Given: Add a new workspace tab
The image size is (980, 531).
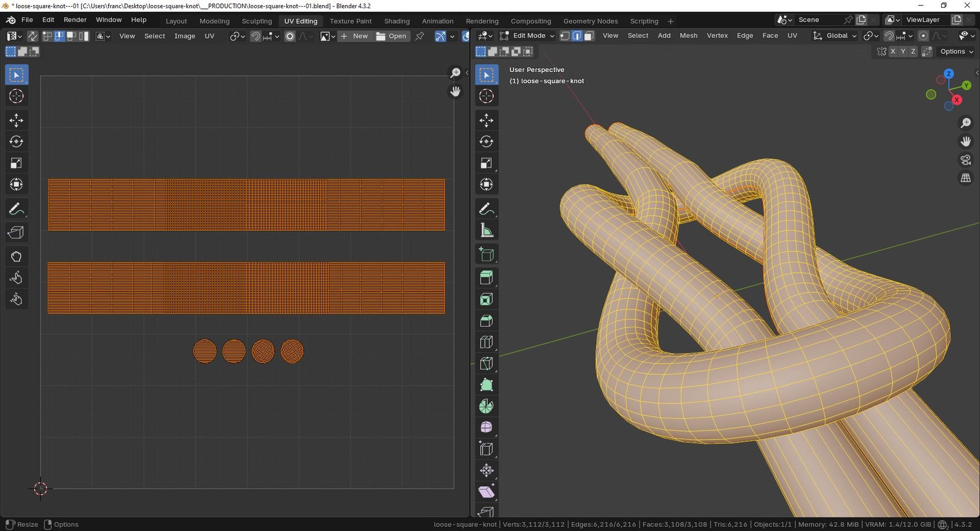Looking at the screenshot, I should [x=671, y=21].
